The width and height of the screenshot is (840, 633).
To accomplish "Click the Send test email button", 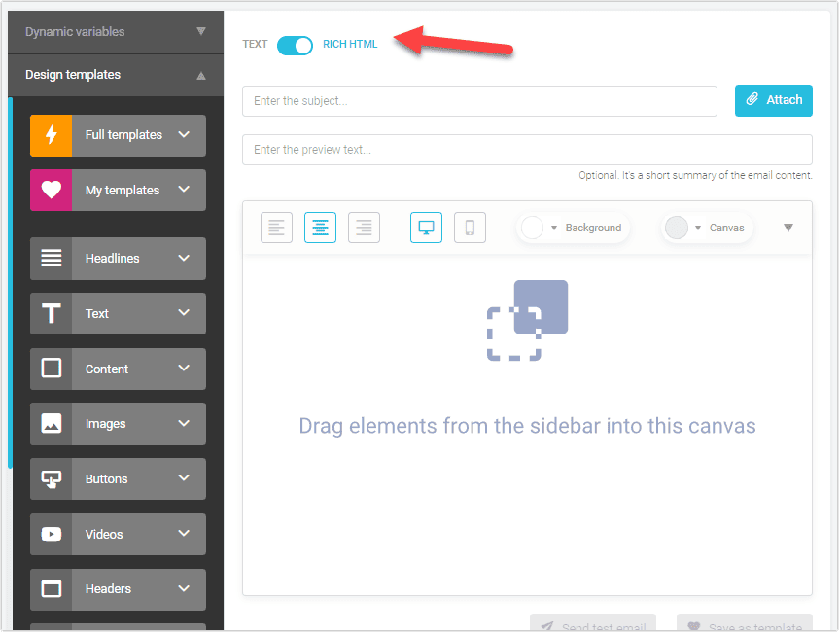I will (x=593, y=623).
